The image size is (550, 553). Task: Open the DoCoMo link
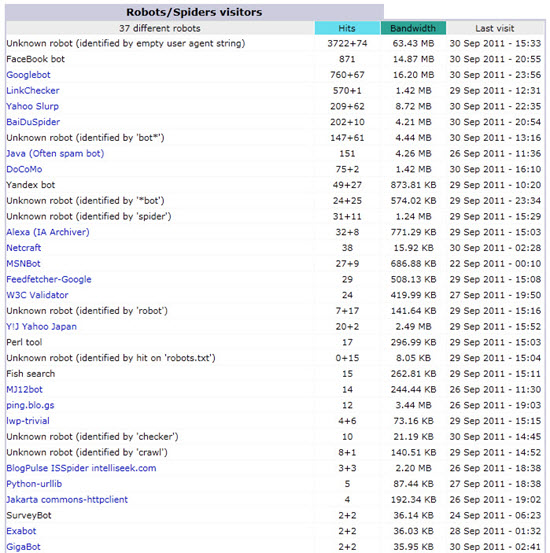24,169
